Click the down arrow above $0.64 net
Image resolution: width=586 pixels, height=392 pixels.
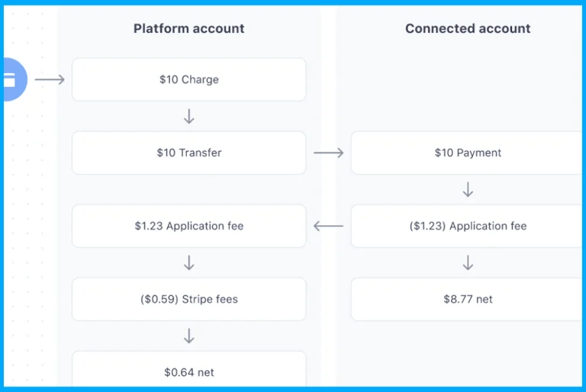(189, 336)
